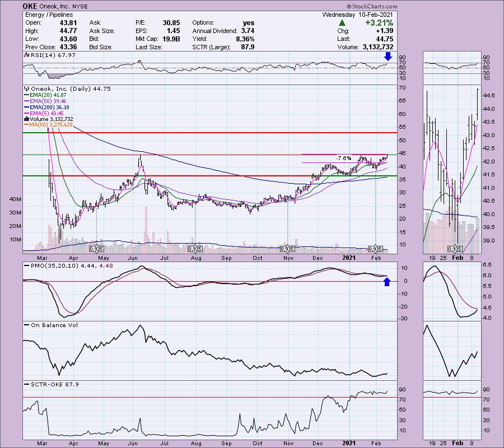Click the Yield value 8.36%
504x448 pixels.
point(245,39)
